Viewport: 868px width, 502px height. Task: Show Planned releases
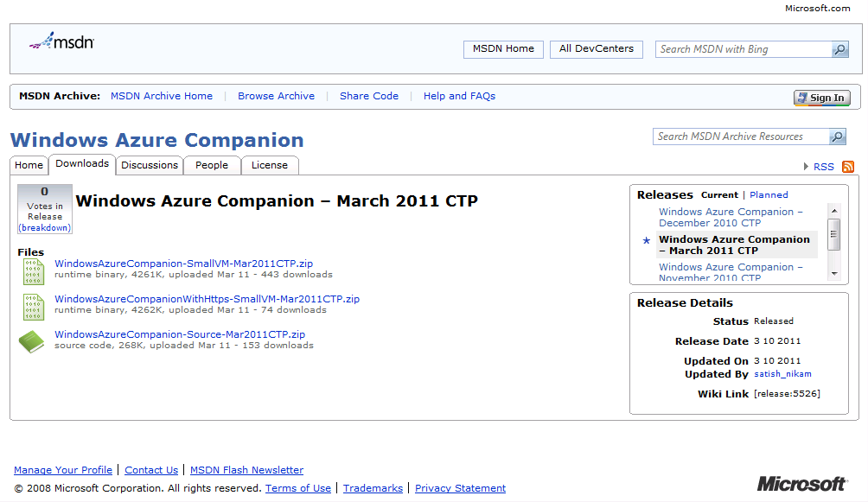point(769,194)
